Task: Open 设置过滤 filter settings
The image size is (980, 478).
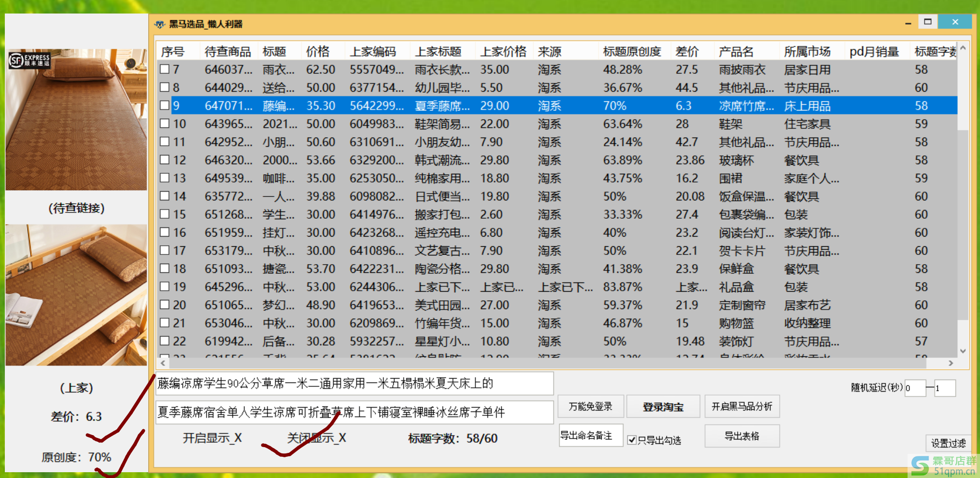Action: tap(948, 443)
